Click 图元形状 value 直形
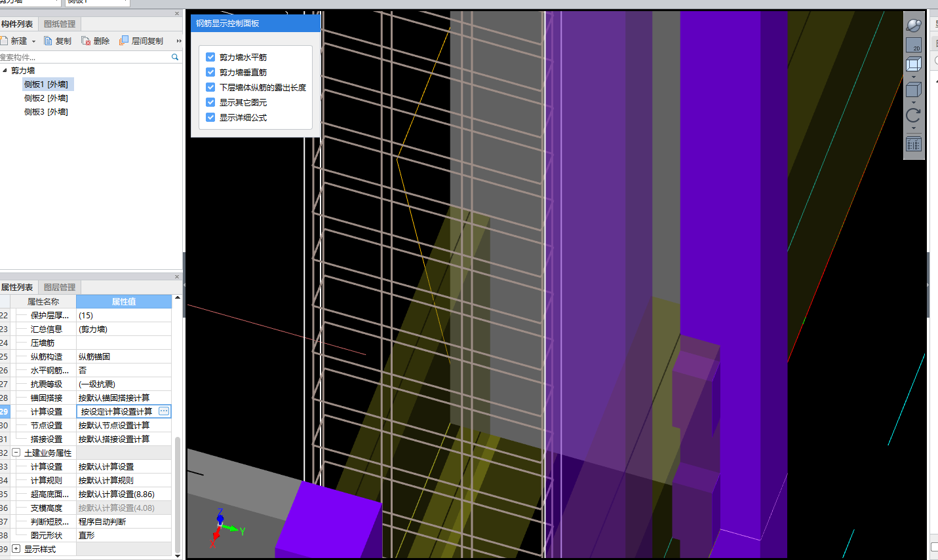This screenshot has height=560, width=938. click(124, 535)
